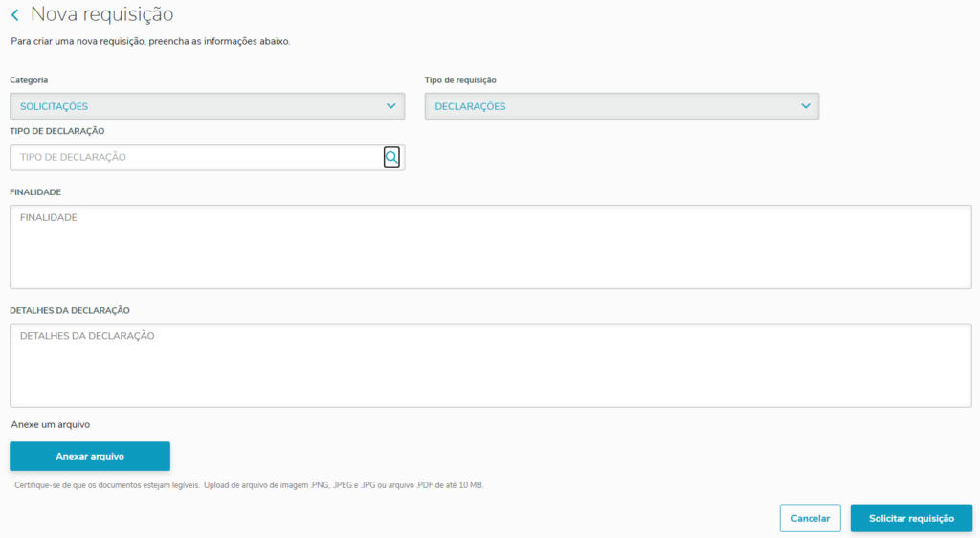Click inside the FINALIDADE text area
Screen dimensions: 980x538
490,247
